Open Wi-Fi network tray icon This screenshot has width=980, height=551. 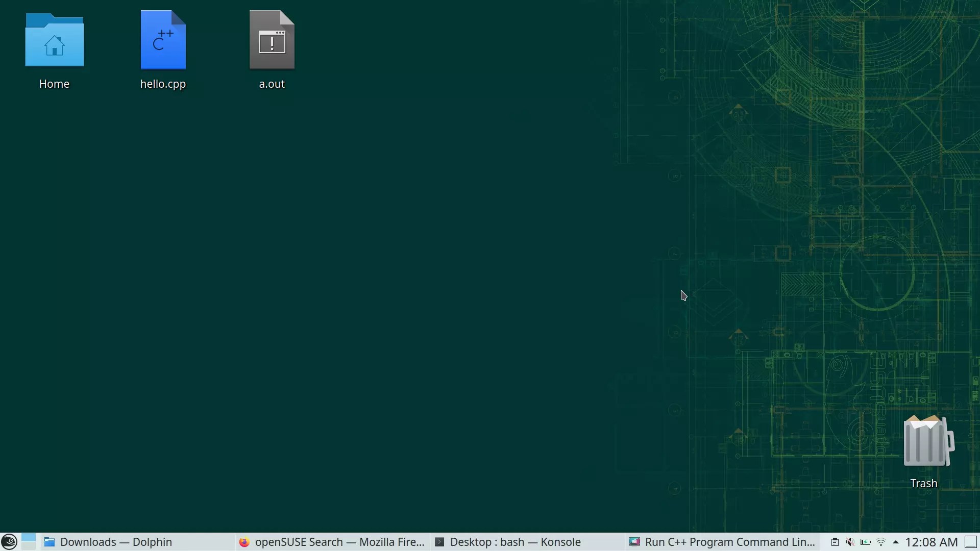click(880, 542)
